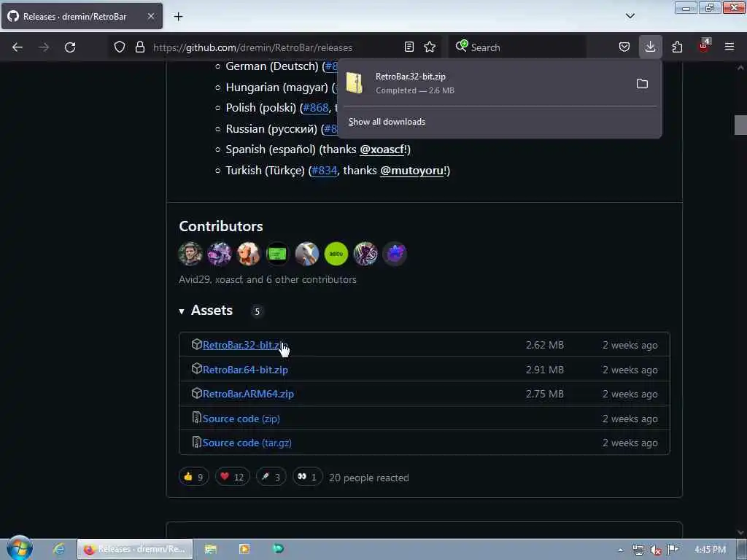Reload the current page
Screen dimensions: 747x560
[70, 47]
